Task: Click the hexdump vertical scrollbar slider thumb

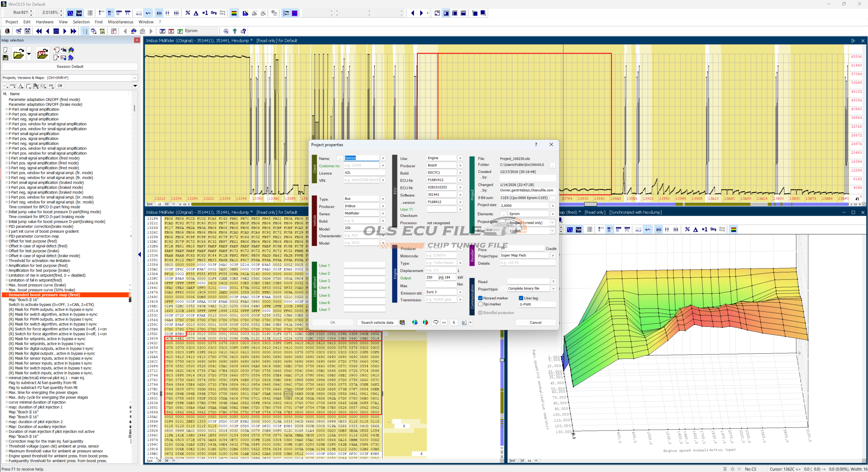Action: tap(502, 360)
